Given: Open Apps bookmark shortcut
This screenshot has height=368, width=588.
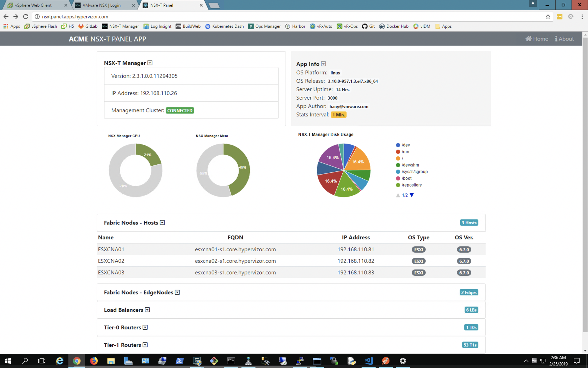Looking at the screenshot, I should 12,26.
